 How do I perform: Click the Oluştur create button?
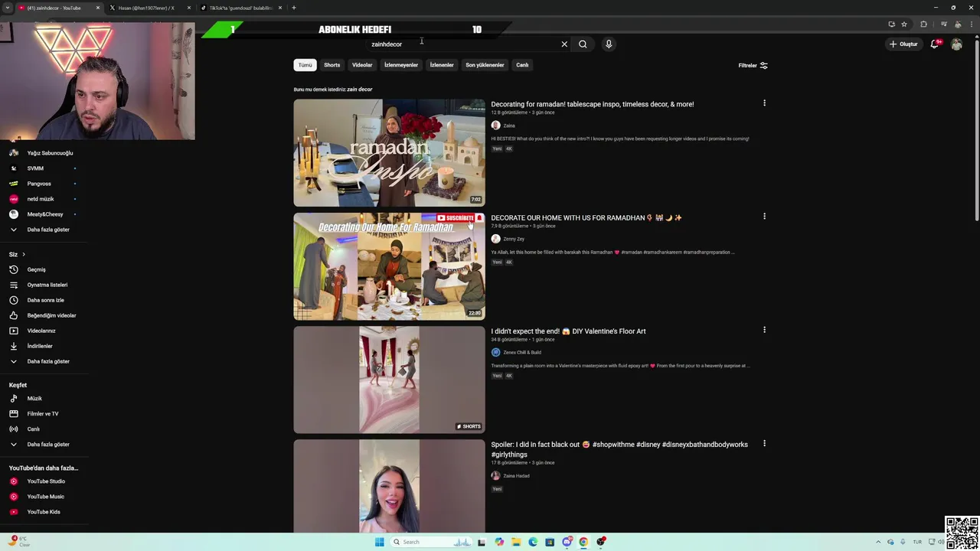tap(903, 44)
